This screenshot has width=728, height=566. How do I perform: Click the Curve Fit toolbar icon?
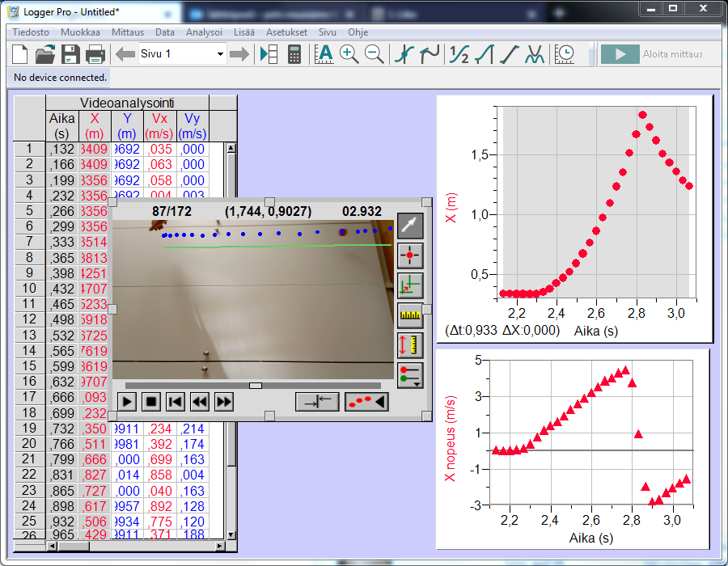click(535, 54)
